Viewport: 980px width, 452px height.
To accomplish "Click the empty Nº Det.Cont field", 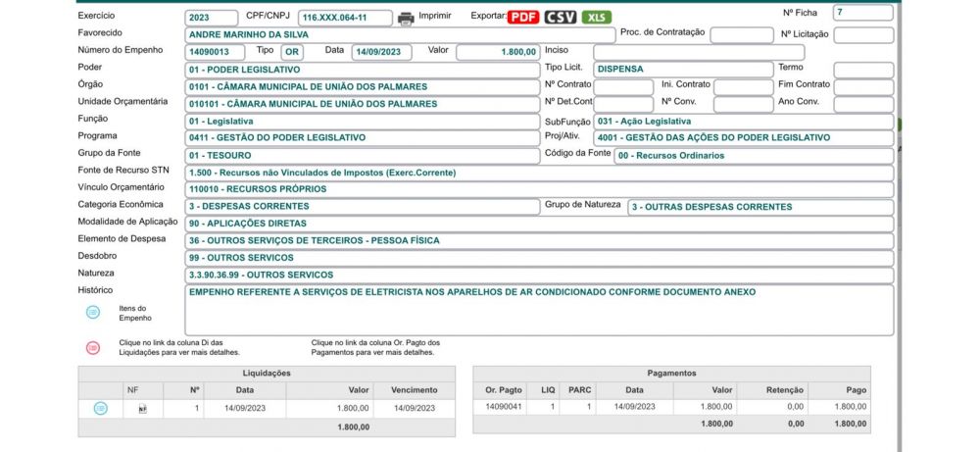I will coord(623,104).
